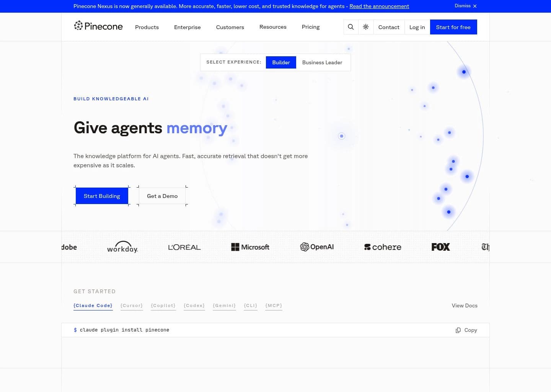The width and height of the screenshot is (551, 392).
Task: Open the Enterprise menu
Action: pyautogui.click(x=187, y=27)
